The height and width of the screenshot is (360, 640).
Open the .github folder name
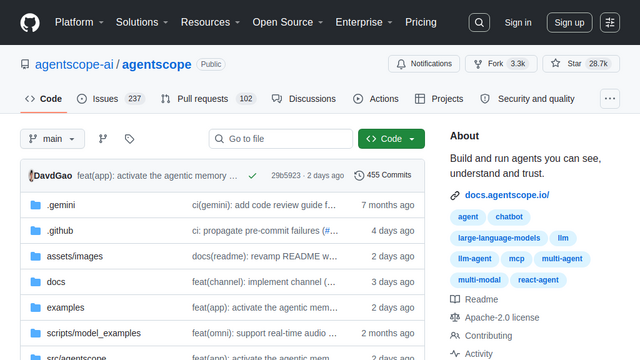click(x=60, y=231)
